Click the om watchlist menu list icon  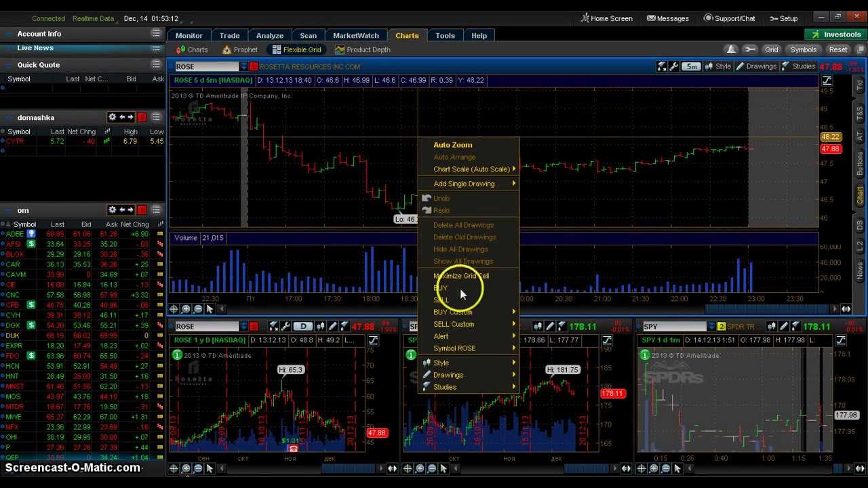point(156,210)
